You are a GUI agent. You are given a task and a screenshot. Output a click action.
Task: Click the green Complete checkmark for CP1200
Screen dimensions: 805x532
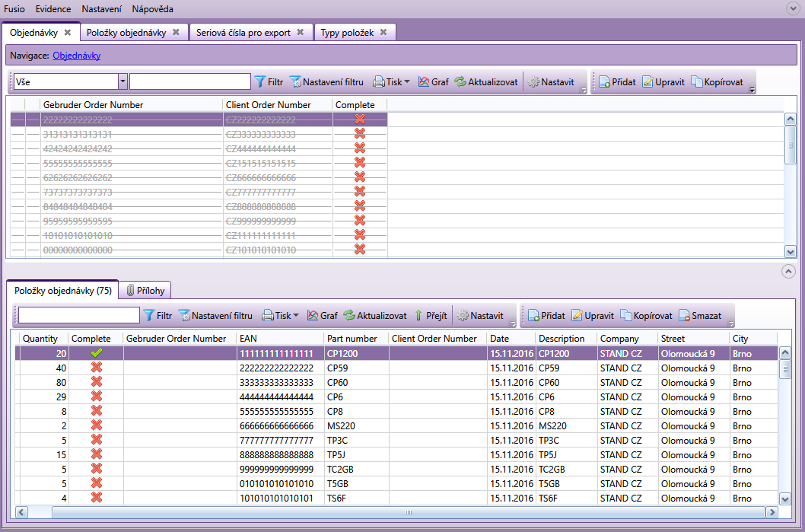pyautogui.click(x=96, y=353)
